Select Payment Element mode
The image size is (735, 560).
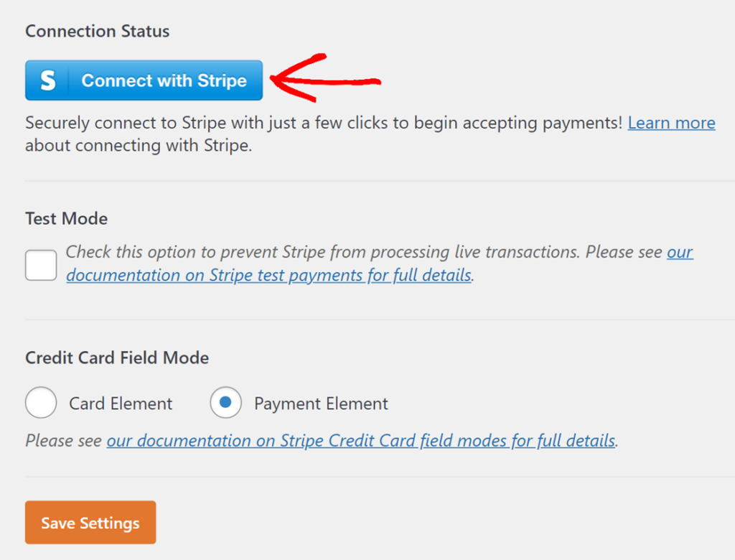(225, 403)
